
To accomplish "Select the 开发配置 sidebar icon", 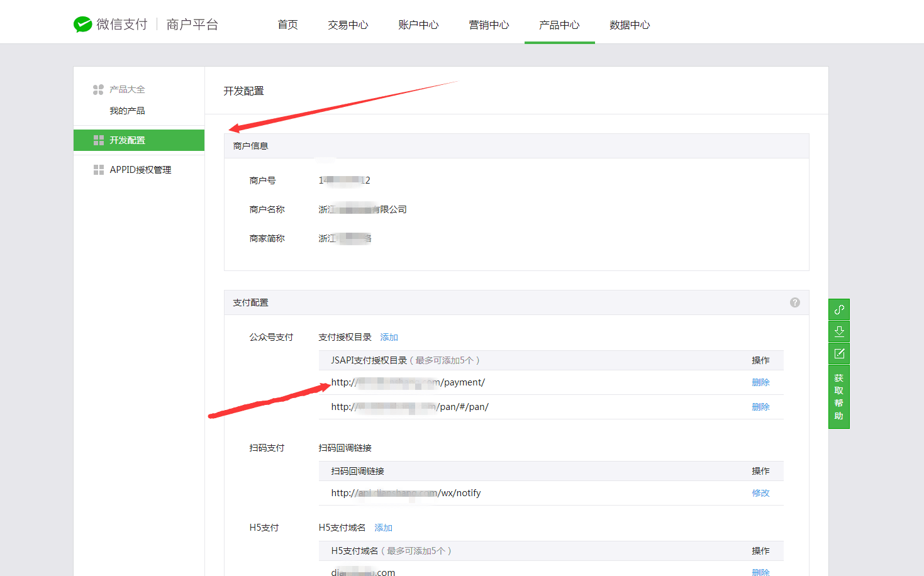I will point(99,140).
